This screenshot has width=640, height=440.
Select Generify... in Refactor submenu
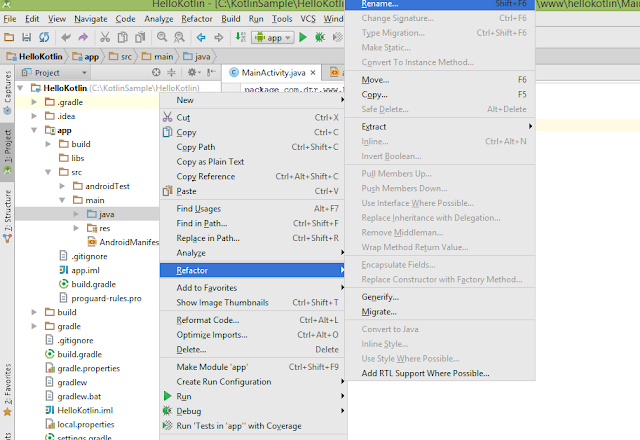[440, 297]
